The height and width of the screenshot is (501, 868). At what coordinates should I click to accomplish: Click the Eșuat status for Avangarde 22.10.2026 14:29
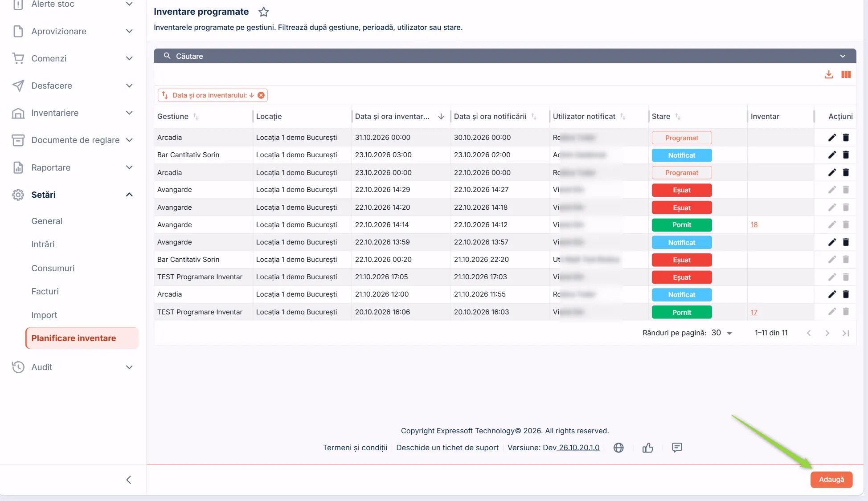(682, 190)
